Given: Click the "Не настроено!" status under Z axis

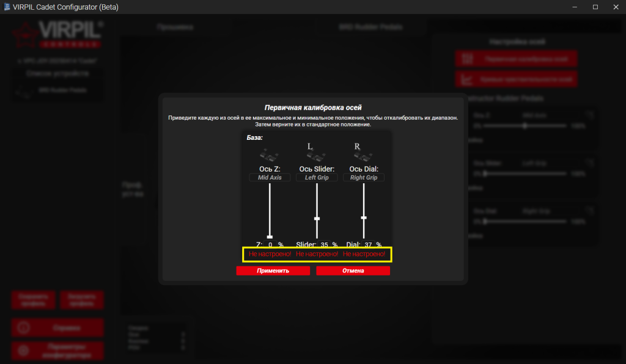Looking at the screenshot, I should (x=270, y=254).
